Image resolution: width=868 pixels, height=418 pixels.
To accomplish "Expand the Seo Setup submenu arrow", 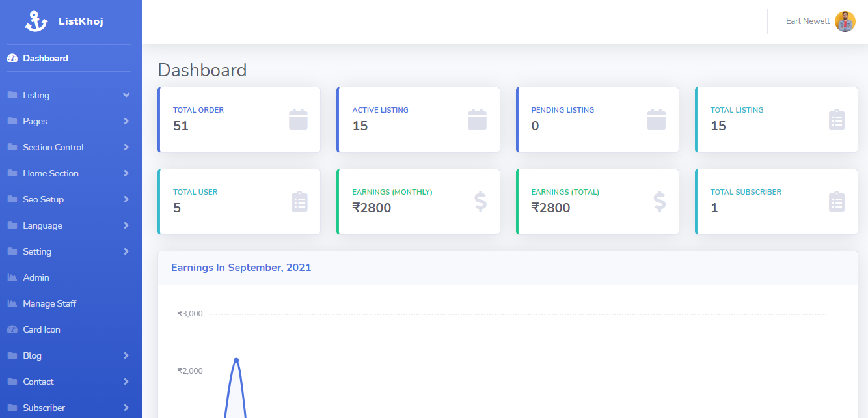I will tap(126, 199).
